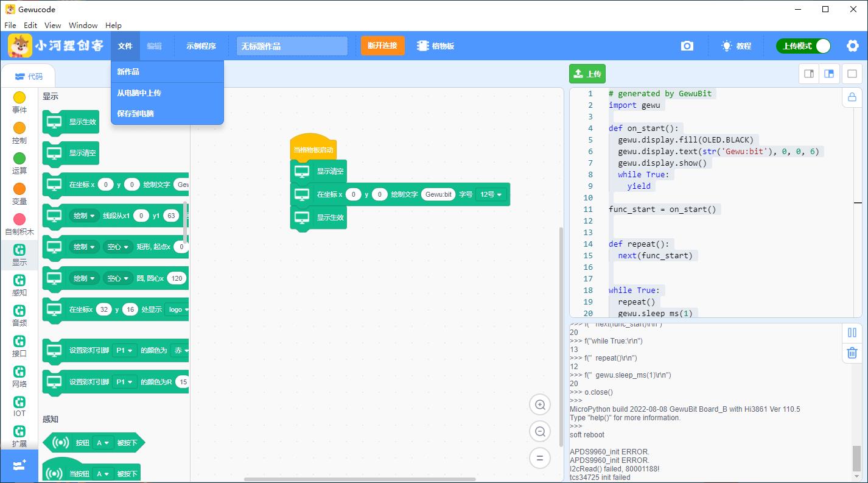The image size is (868, 483).
Task: Open the logo dropdown in display block
Action: coord(177,309)
